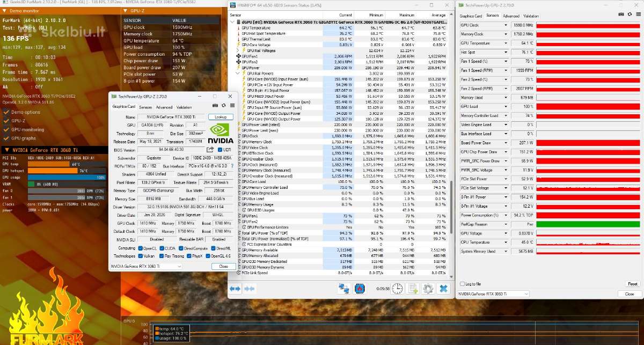Expand GPU Rail Voltages in HWiNFO
The height and width of the screenshot is (345, 644).
click(238, 50)
